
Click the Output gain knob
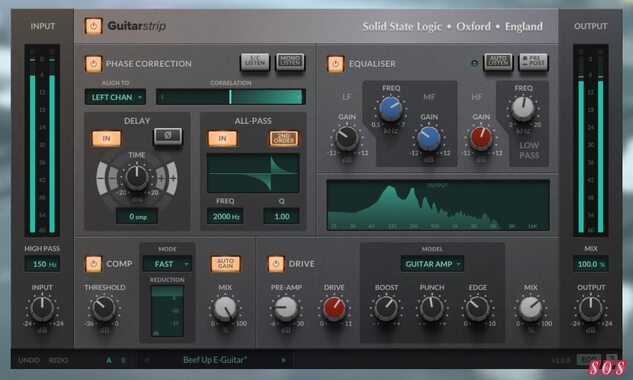point(591,309)
